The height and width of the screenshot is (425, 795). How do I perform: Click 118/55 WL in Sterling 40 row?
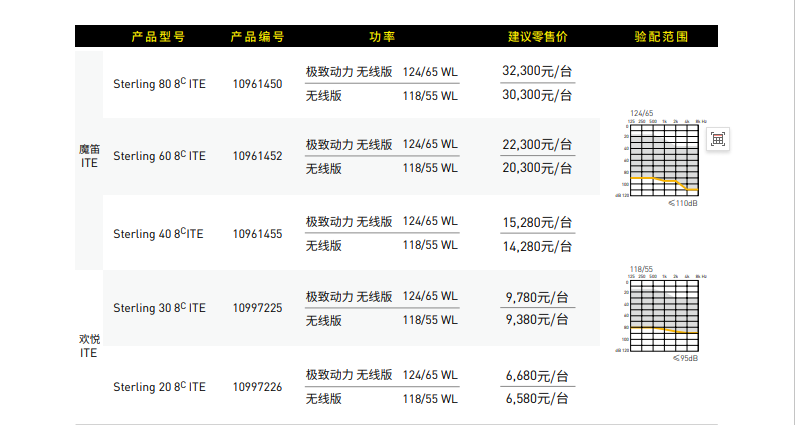(430, 245)
